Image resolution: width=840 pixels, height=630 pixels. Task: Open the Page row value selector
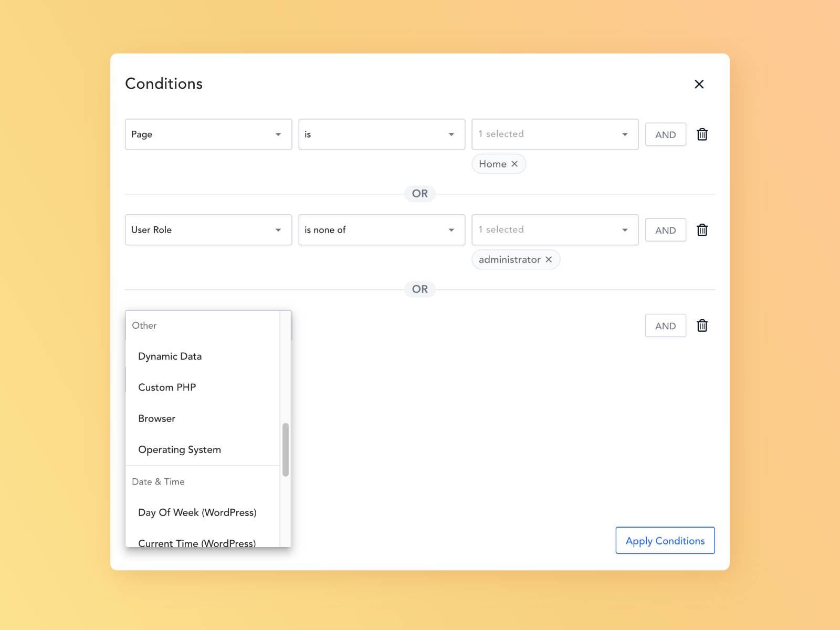pyautogui.click(x=555, y=134)
